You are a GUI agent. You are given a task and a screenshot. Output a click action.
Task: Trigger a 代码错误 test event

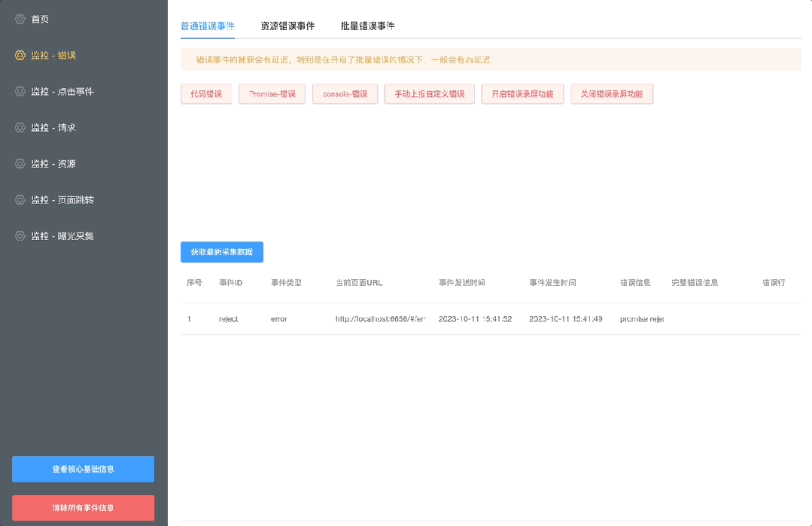(x=205, y=93)
